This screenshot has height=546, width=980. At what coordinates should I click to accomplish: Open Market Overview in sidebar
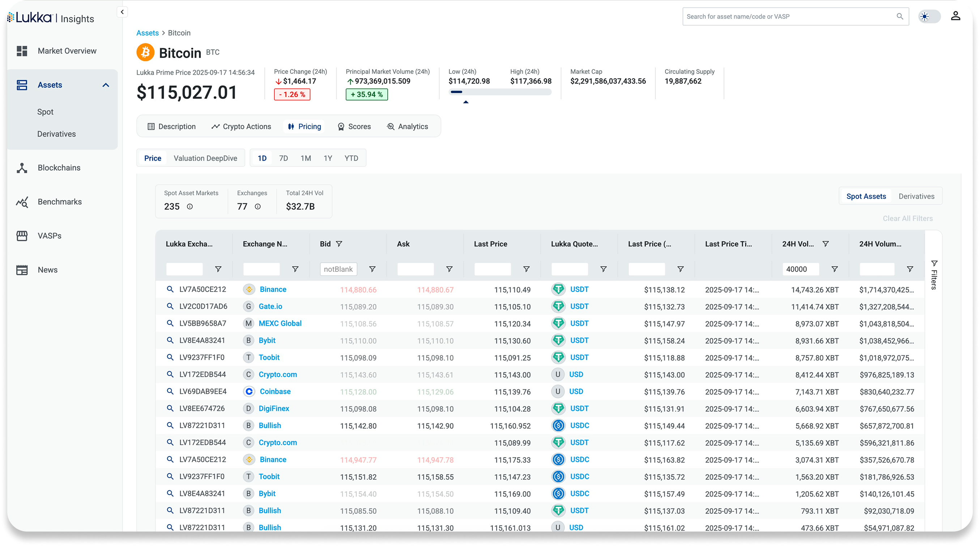pyautogui.click(x=63, y=51)
